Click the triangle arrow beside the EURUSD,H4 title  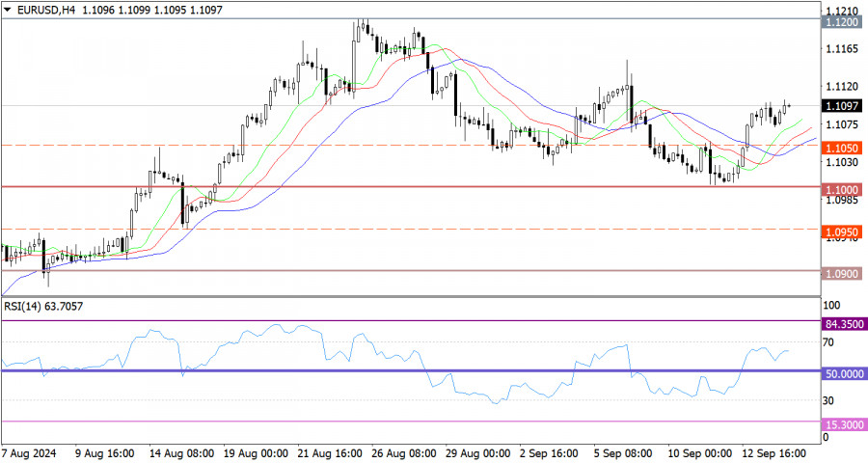(8, 9)
